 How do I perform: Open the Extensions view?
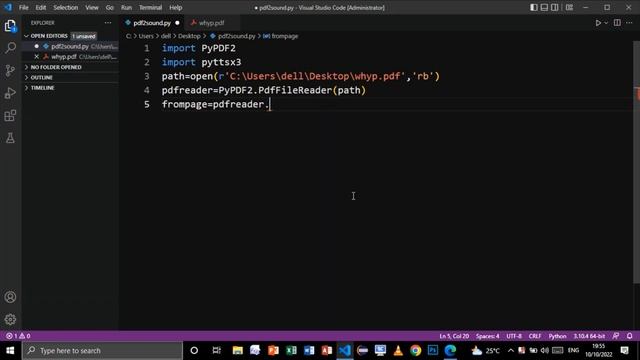click(x=10, y=116)
